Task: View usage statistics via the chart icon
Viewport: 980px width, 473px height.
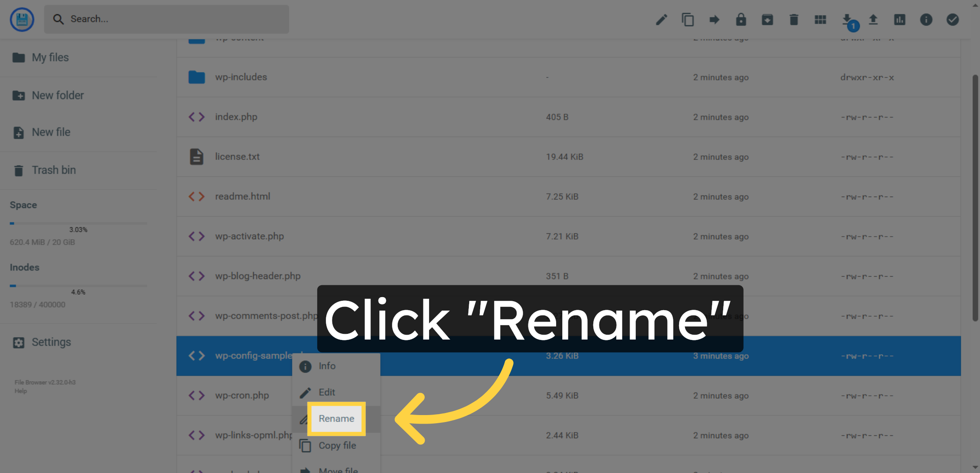Action: coord(899,19)
